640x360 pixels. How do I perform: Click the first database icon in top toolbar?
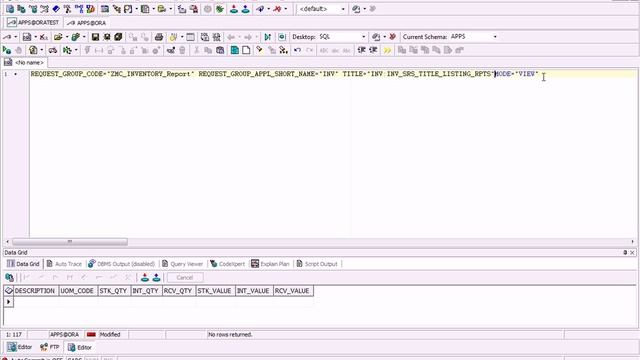[10, 9]
